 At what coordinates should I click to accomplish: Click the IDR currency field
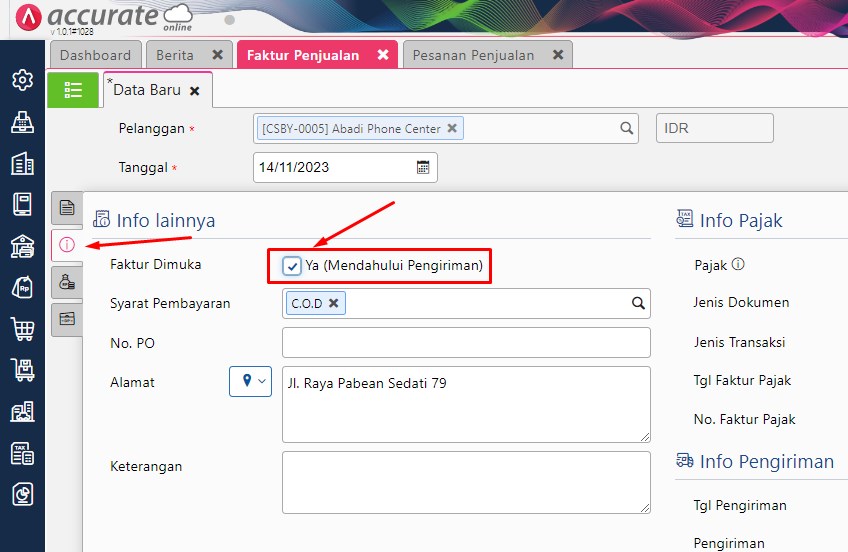[x=714, y=128]
